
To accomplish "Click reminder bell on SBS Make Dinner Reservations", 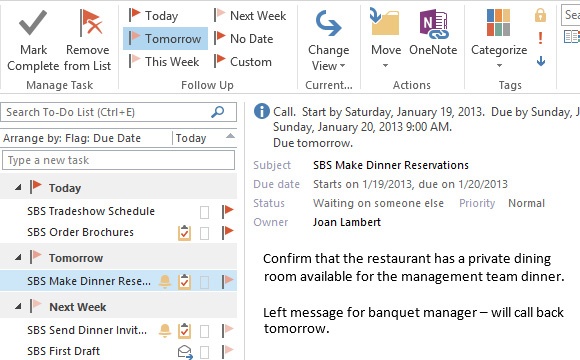I will [165, 282].
